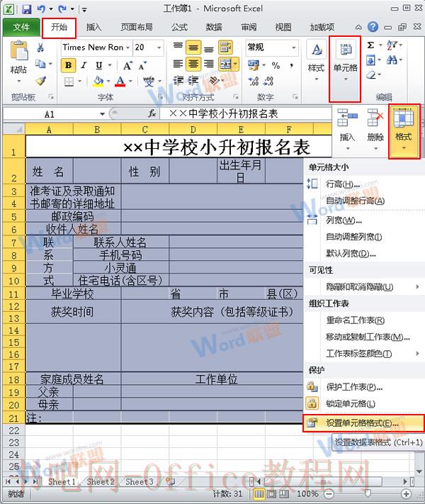The image size is (425, 504).
Task: Click the fill color bucket icon
Action: tap(98, 81)
